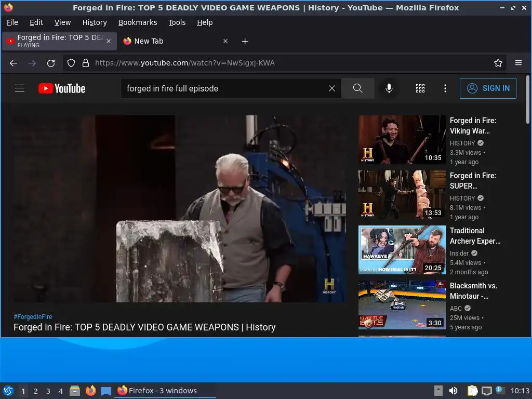532x399 pixels.
Task: Open the desktop start menu icon
Action: point(8,391)
